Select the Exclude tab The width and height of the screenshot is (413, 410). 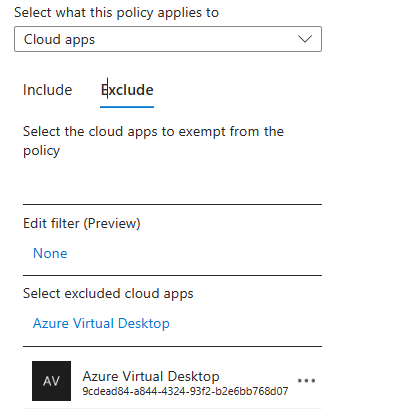[x=127, y=90]
